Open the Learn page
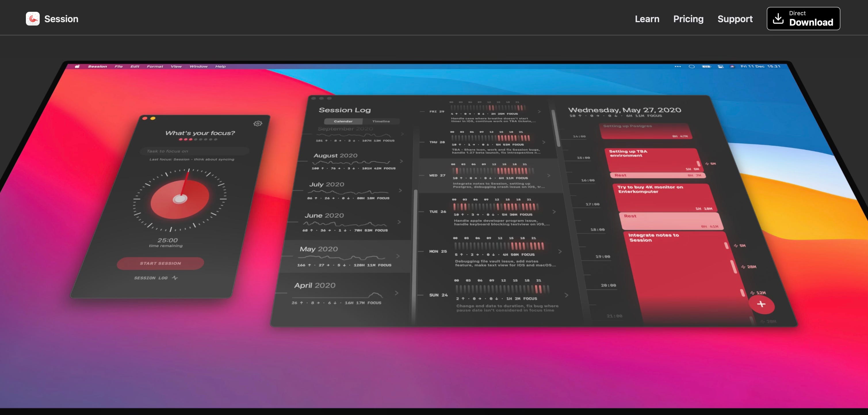This screenshot has width=868, height=415. [x=647, y=19]
